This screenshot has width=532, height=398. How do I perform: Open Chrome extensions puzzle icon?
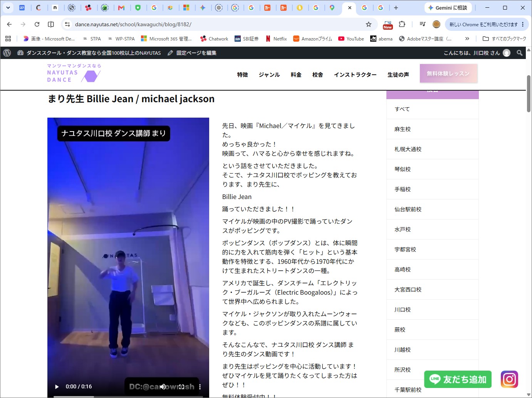(402, 24)
